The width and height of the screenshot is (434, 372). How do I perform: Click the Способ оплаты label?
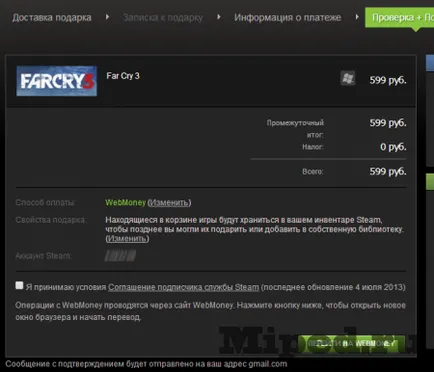pyautogui.click(x=45, y=202)
